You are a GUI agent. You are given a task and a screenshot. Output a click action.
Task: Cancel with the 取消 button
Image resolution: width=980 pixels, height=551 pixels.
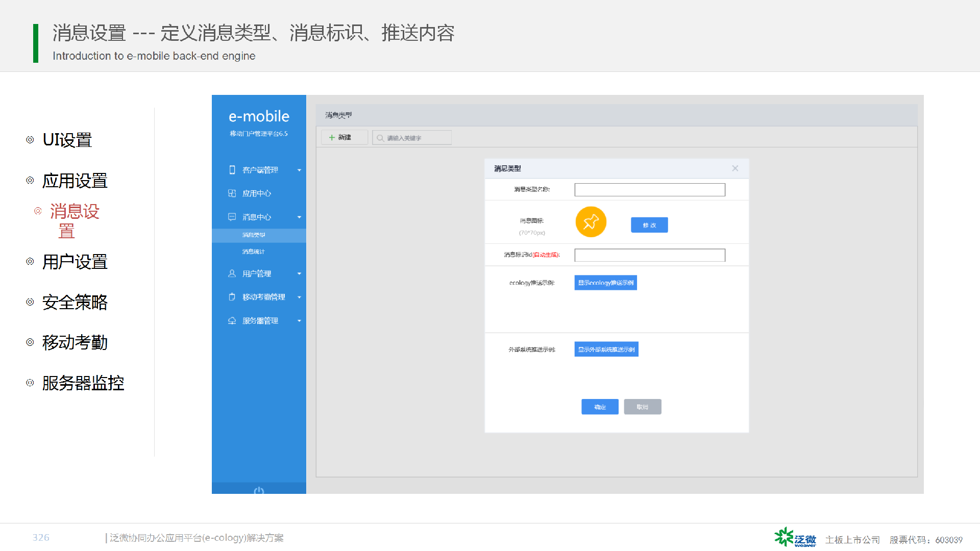[642, 407]
